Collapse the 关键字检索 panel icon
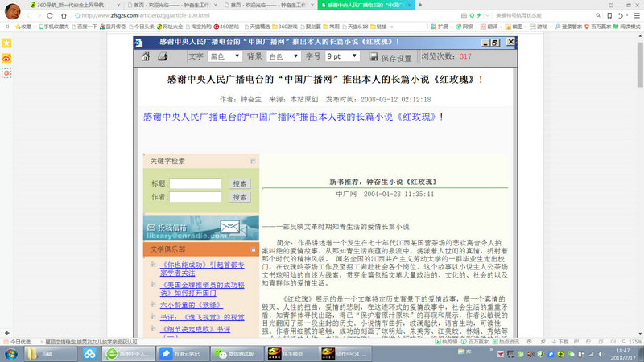 point(253,162)
